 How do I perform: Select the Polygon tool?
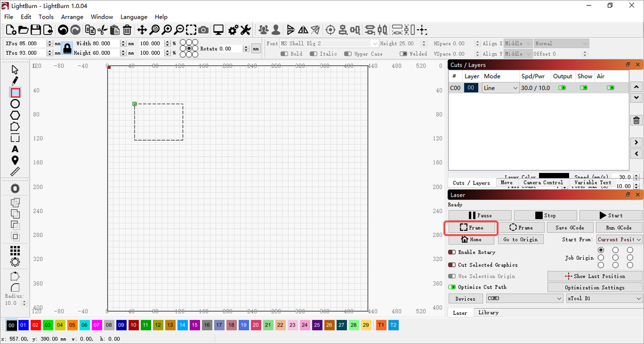coord(15,115)
